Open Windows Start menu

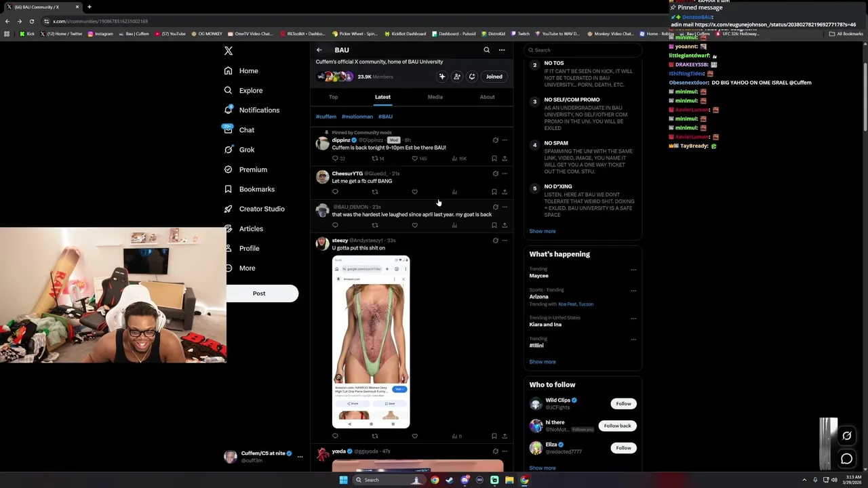point(343,480)
